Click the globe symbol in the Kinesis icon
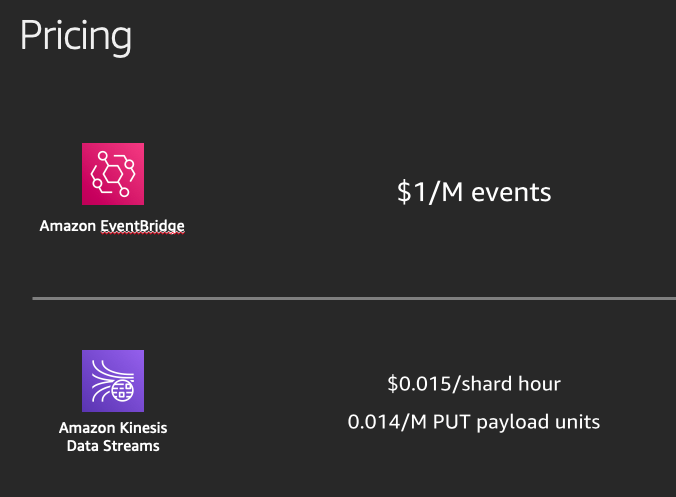676x497 pixels. pyautogui.click(x=123, y=390)
